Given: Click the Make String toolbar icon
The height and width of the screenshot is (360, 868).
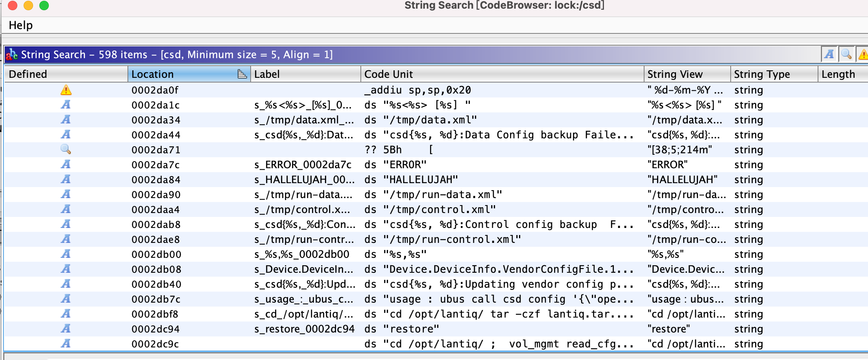Looking at the screenshot, I should tap(829, 54).
